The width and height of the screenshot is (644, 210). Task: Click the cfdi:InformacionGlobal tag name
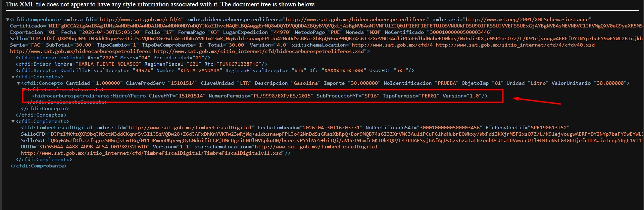(51, 58)
